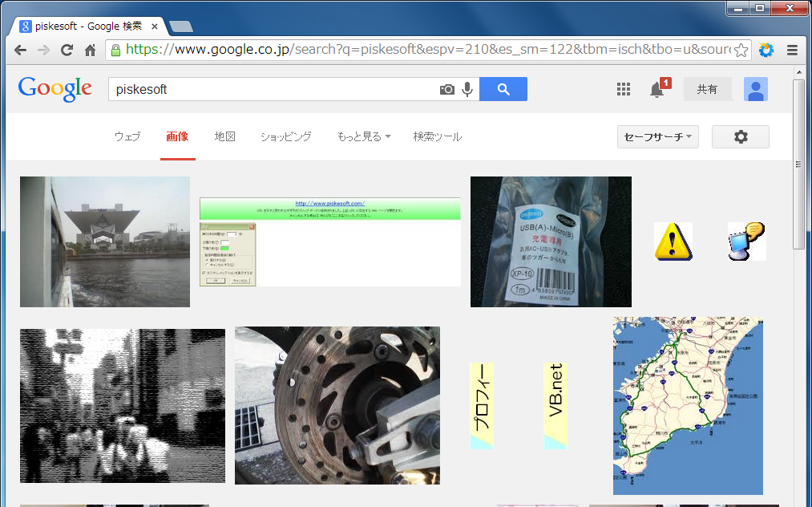The image size is (812, 507).
Task: Go back to the previous page
Action: pos(20,50)
